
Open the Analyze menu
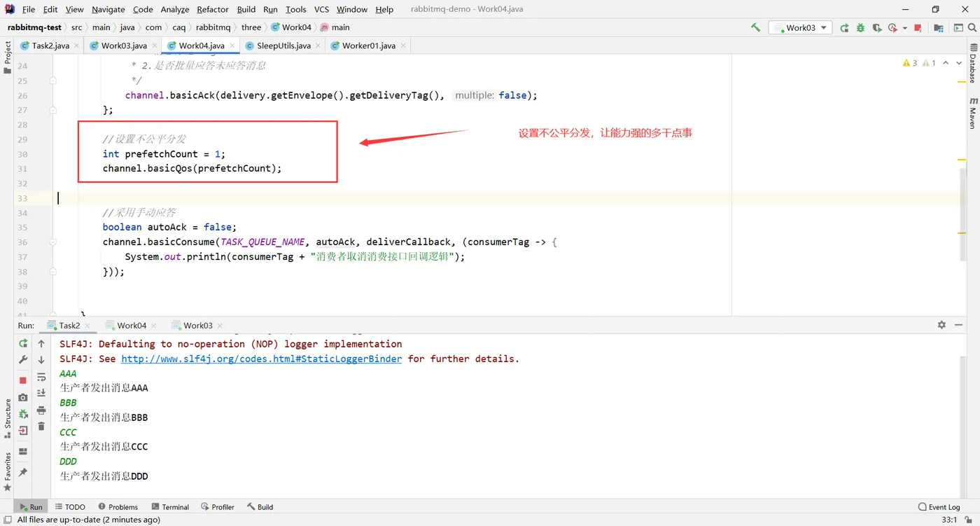[x=175, y=9]
